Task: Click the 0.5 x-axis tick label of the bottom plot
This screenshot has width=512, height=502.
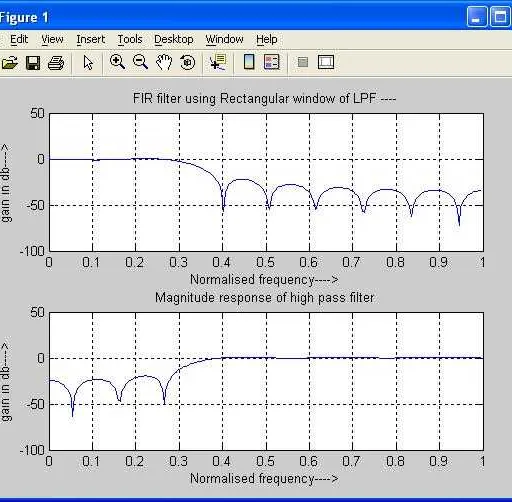Action: tap(265, 461)
